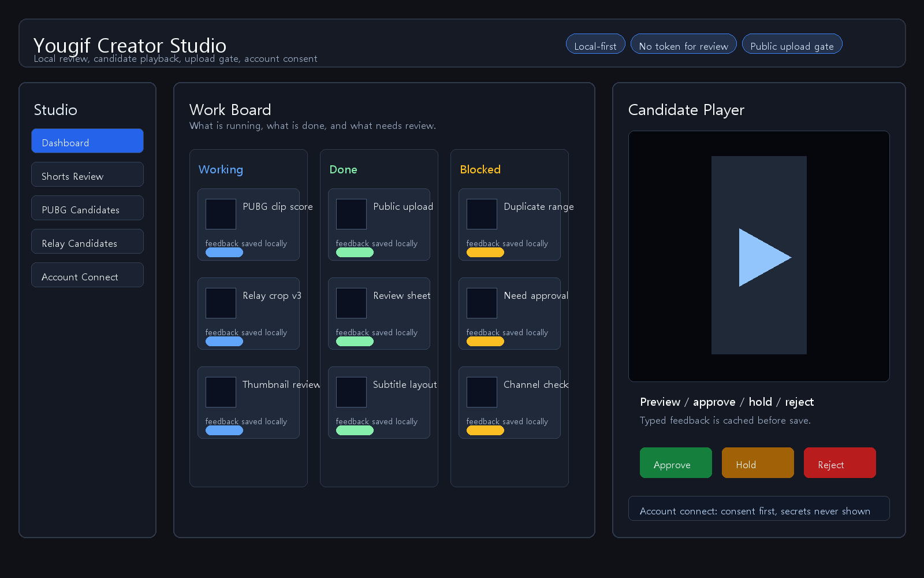Click the Candidate Player heading
Viewport: 924px width, 578px height.
(x=686, y=110)
